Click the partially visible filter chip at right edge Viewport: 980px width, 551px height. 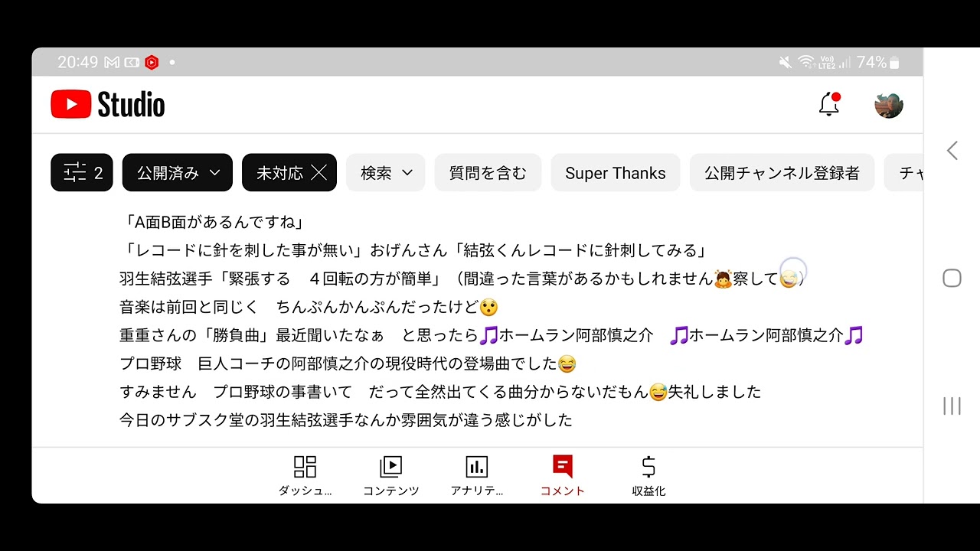903,173
